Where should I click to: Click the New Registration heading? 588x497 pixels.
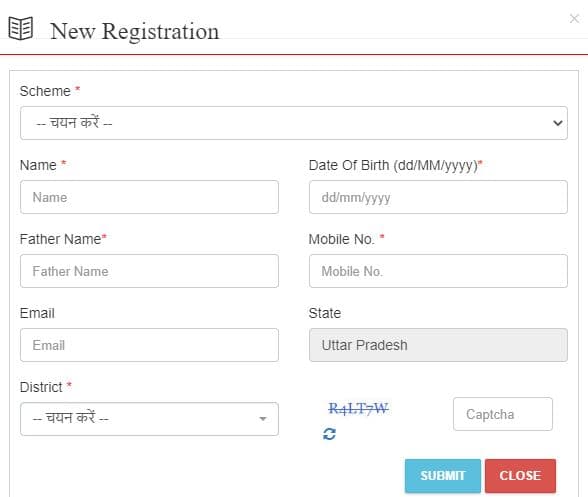tap(135, 31)
